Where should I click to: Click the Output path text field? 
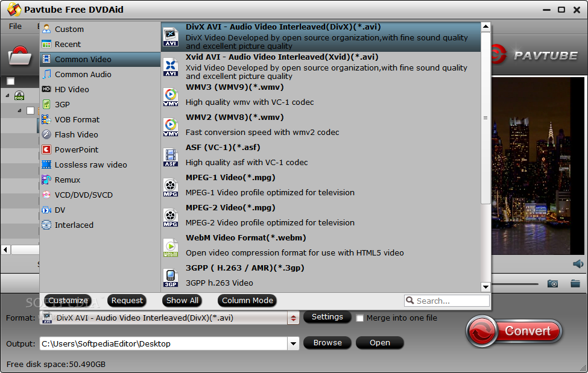pos(163,343)
